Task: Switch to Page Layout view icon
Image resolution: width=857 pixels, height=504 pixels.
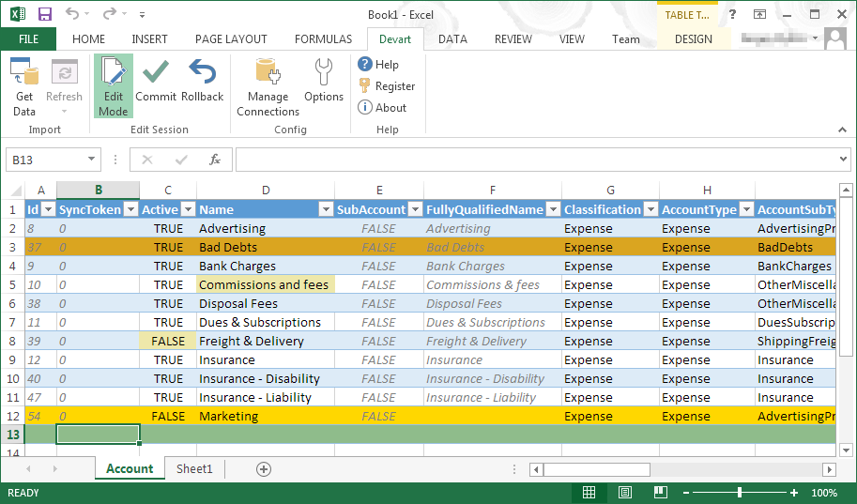Action: [625, 493]
